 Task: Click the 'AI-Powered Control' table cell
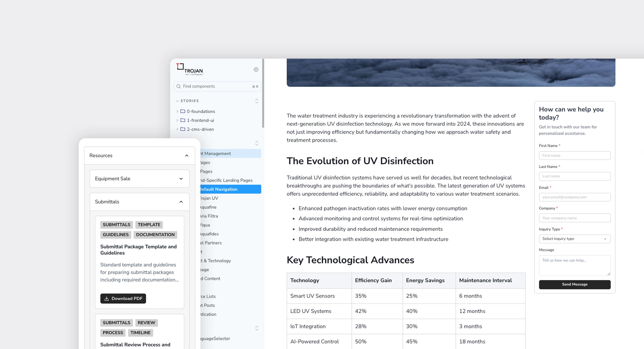319,341
